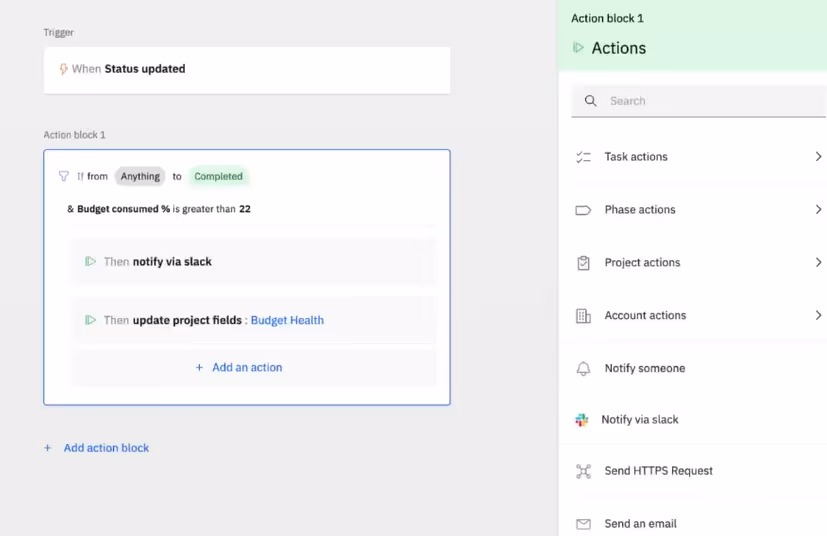
Task: Open the Budget Health field link
Action: coord(287,320)
